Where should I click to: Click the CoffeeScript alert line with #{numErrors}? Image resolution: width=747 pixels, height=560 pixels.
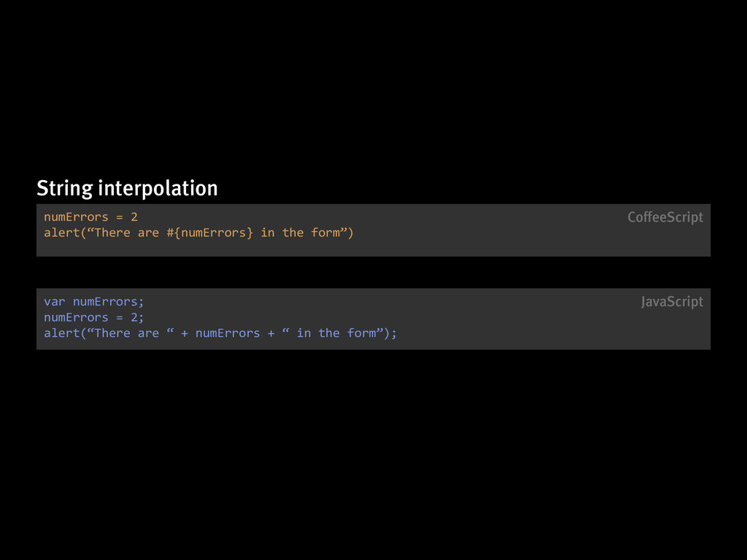click(198, 233)
